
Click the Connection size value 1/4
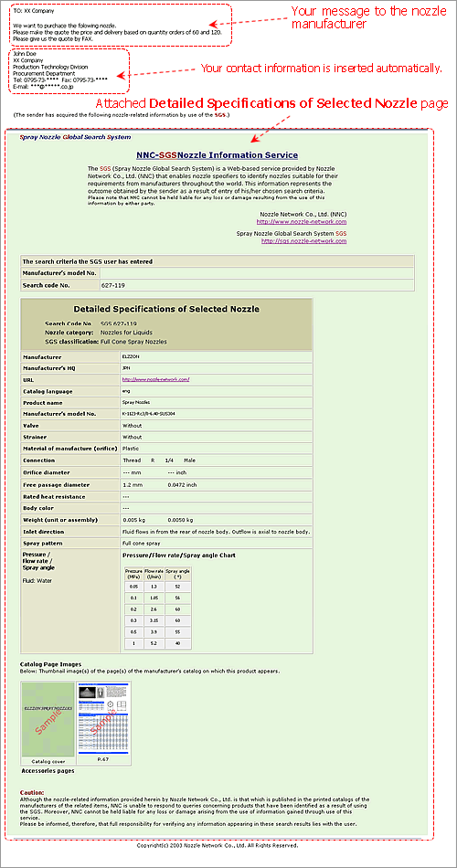pos(169,460)
